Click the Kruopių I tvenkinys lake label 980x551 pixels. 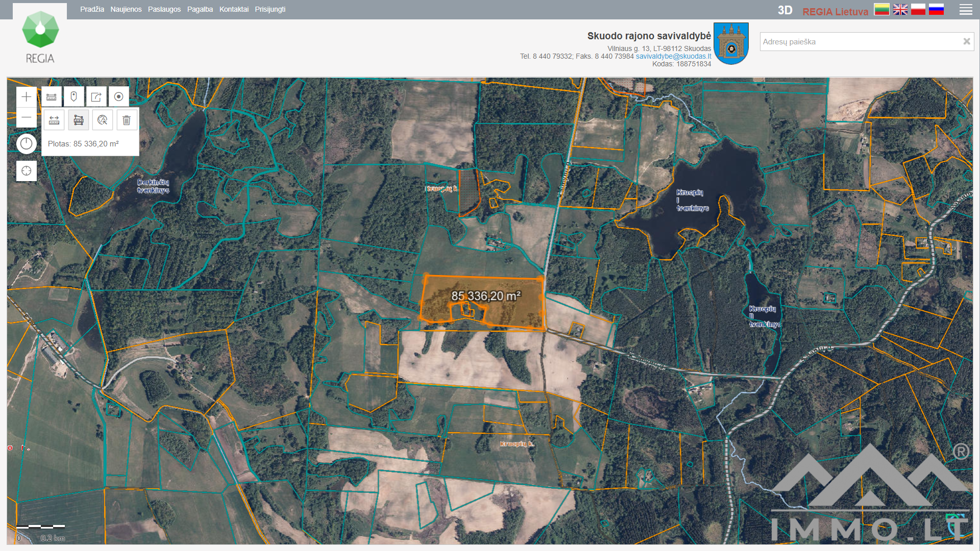pyautogui.click(x=692, y=200)
